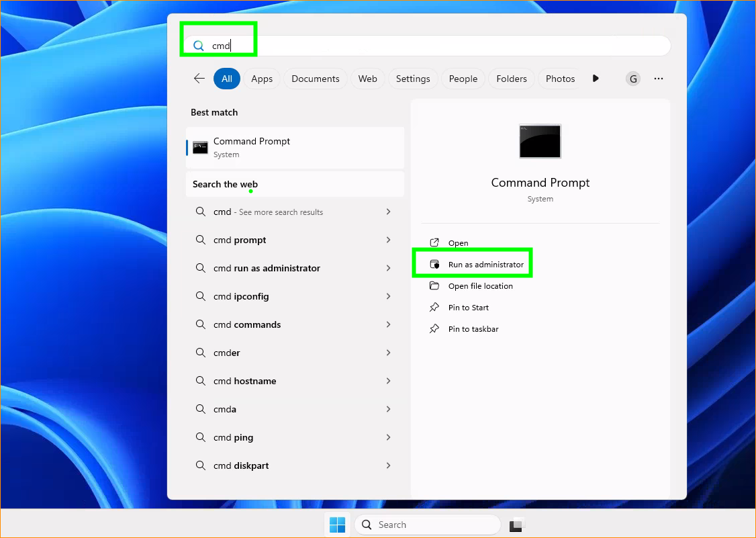Open the Windows Start button on taskbar
Image resolution: width=756 pixels, height=538 pixels.
click(337, 525)
